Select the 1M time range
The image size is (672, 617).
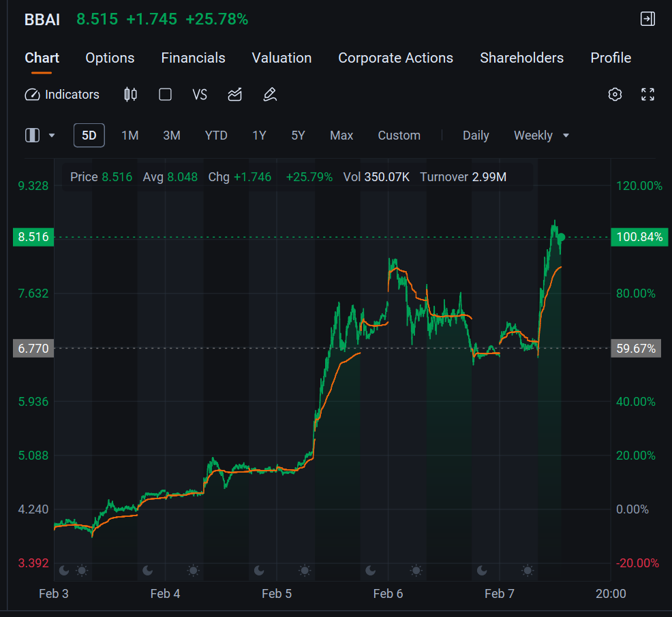point(130,136)
